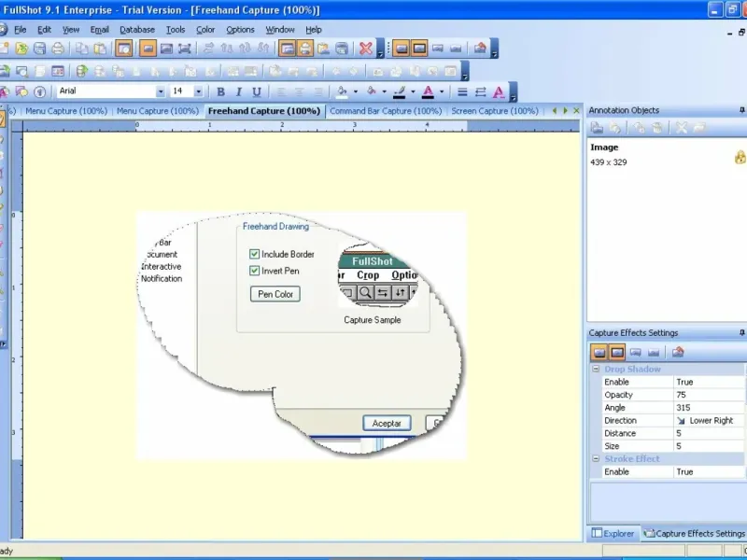Image resolution: width=747 pixels, height=560 pixels.
Task: Click the red-arrow icon ending the top effects toolbar
Action: pyautogui.click(x=480, y=49)
